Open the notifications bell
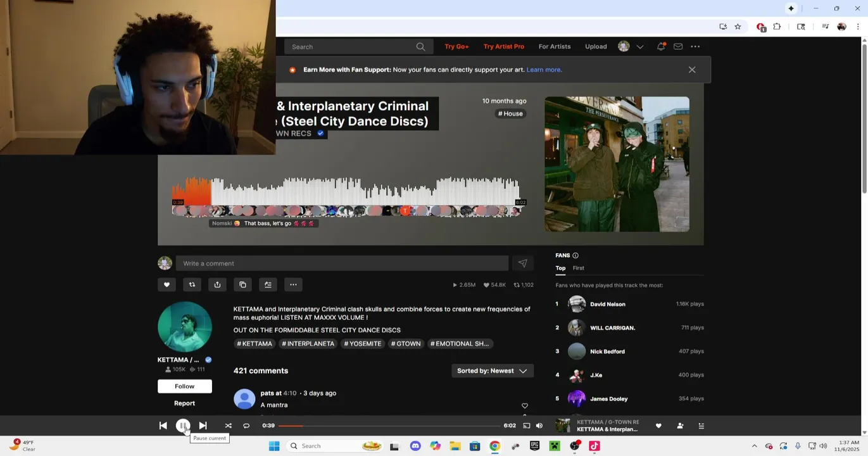 coord(660,46)
